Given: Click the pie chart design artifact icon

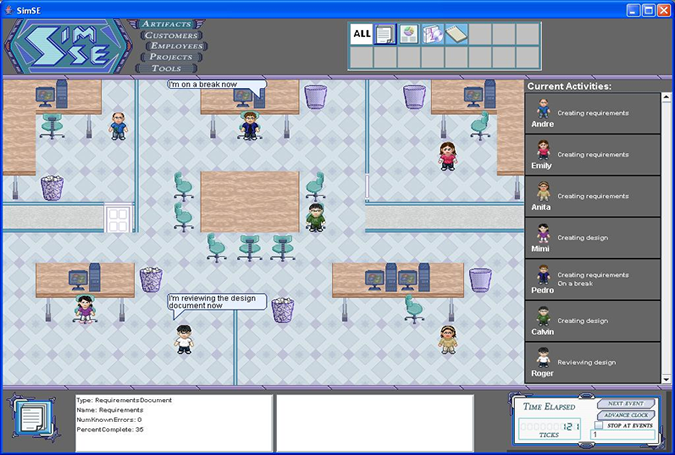Looking at the screenshot, I should [x=408, y=34].
